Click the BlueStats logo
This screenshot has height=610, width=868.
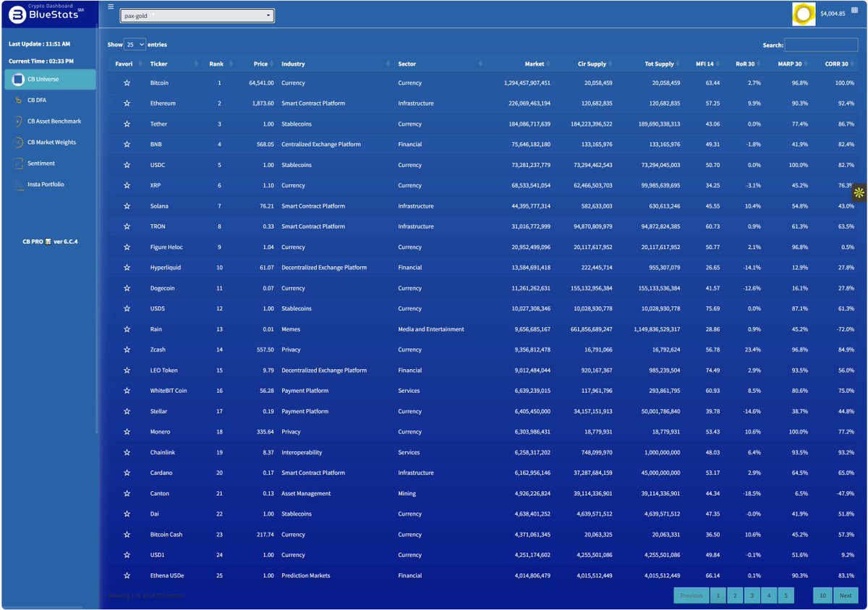click(48, 14)
